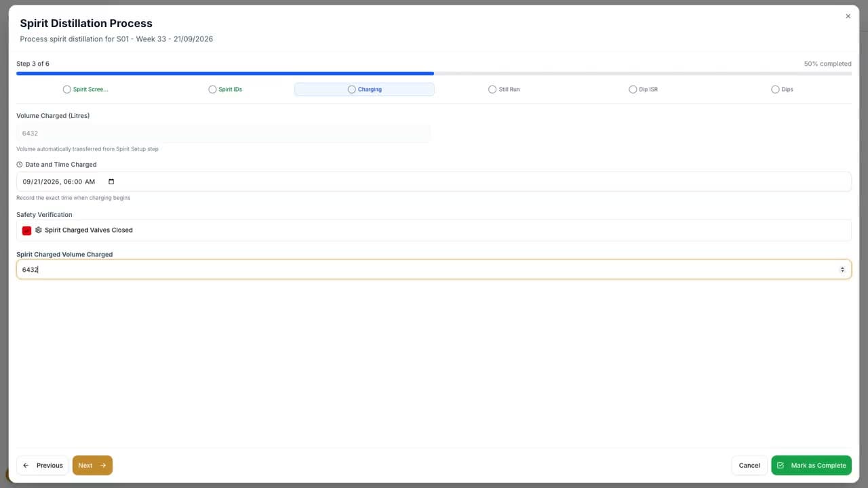Focus the Spirit Charged Volume Charged input
Viewport: 868px width, 488px height.
coord(434,270)
